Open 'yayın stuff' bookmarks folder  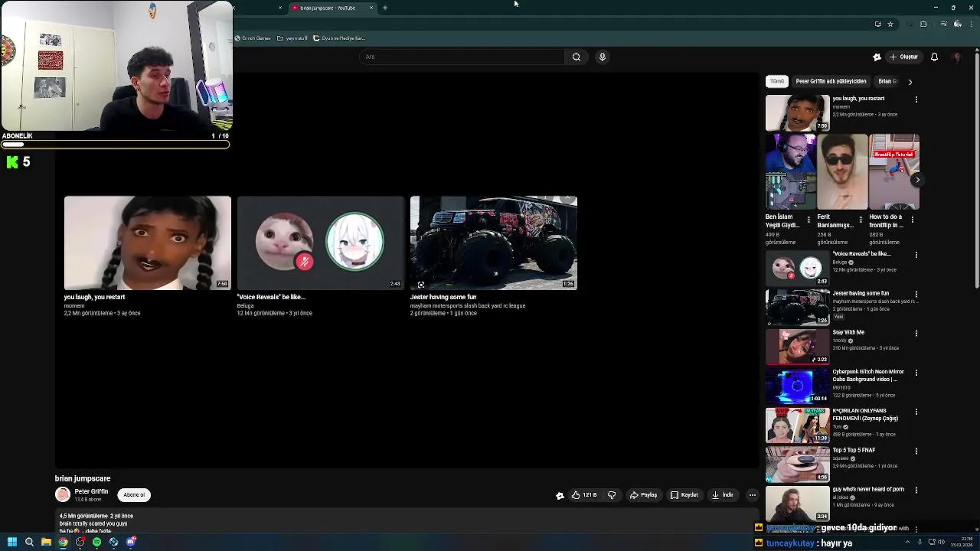point(292,38)
